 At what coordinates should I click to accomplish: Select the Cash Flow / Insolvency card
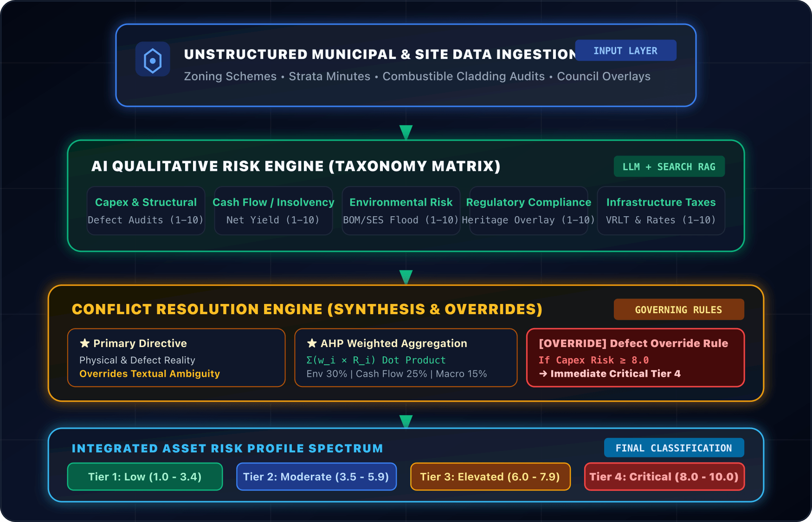[273, 211]
